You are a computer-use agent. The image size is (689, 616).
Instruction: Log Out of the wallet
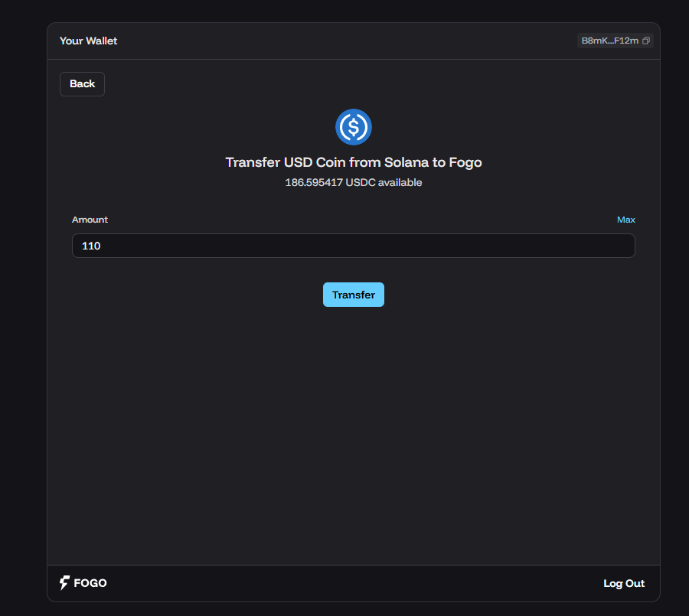[x=624, y=583]
